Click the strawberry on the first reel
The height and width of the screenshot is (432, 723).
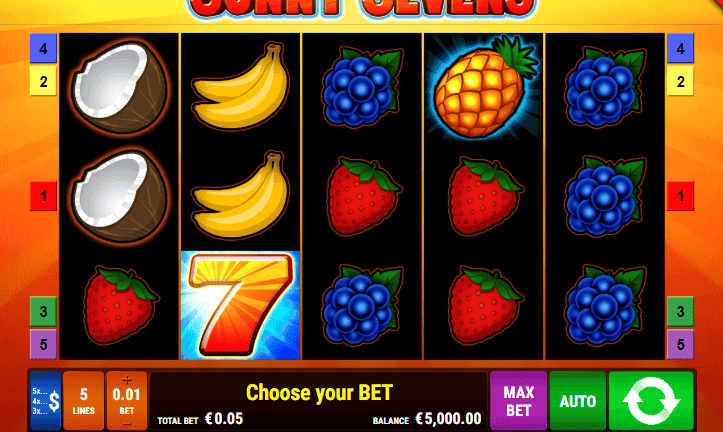tap(121, 305)
